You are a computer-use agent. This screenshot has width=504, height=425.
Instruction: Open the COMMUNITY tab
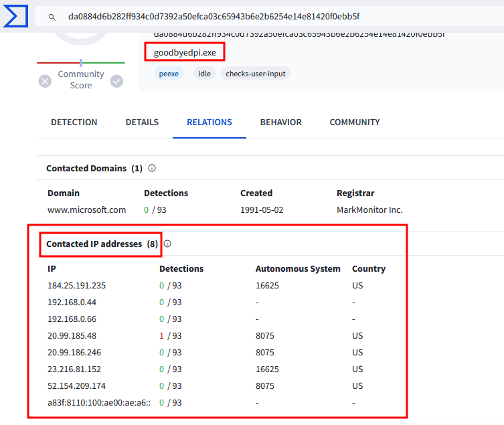(355, 122)
